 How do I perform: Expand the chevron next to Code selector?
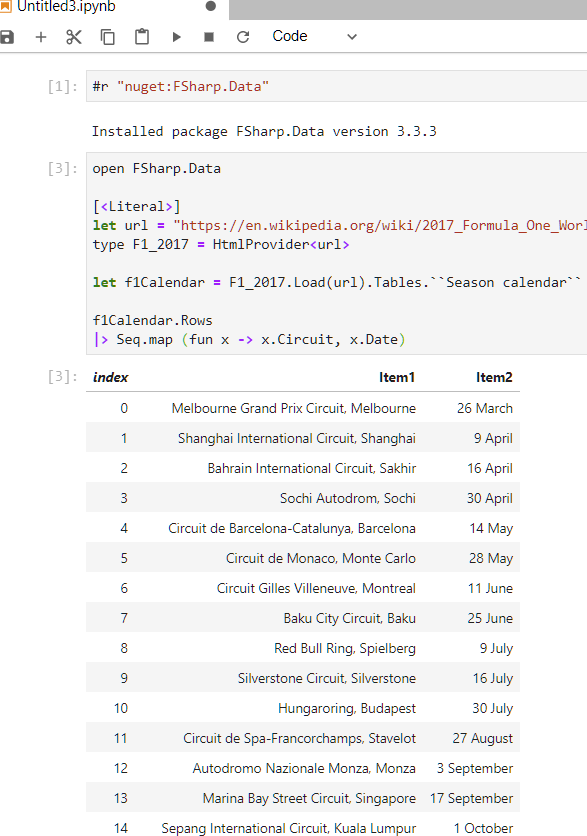(351, 36)
